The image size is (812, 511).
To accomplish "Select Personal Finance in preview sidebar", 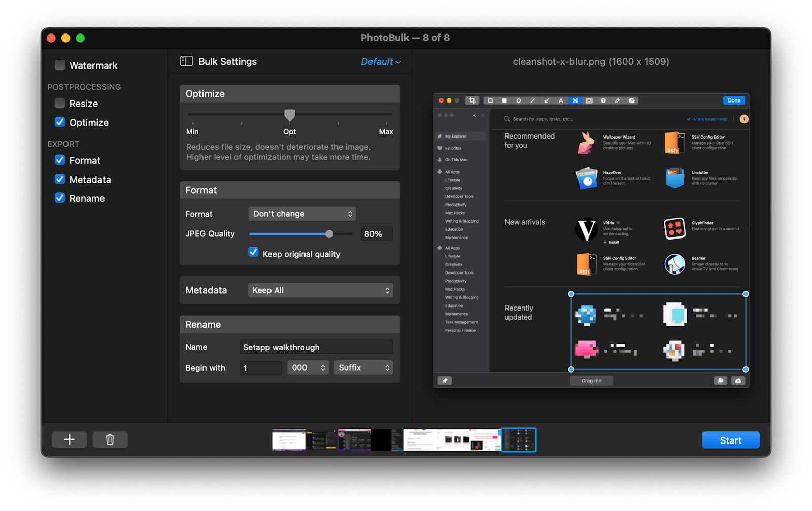I will pyautogui.click(x=460, y=330).
